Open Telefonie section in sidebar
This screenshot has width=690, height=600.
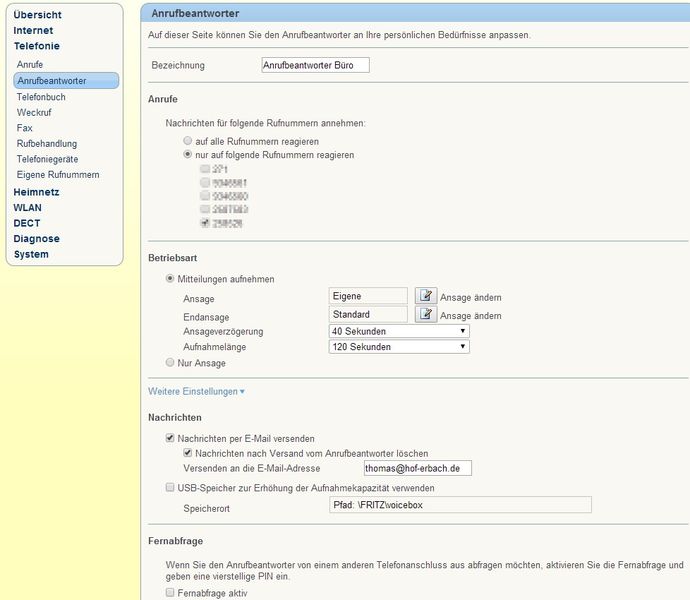[37, 46]
